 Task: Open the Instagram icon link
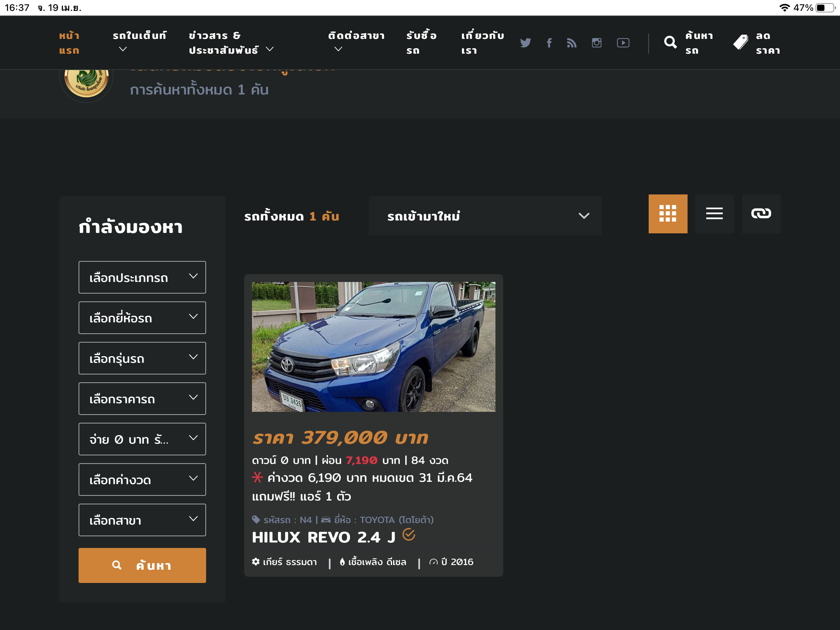(x=597, y=43)
